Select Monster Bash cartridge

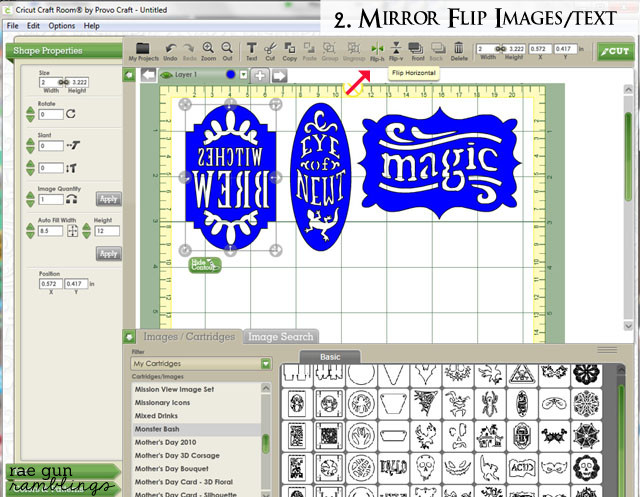point(197,429)
